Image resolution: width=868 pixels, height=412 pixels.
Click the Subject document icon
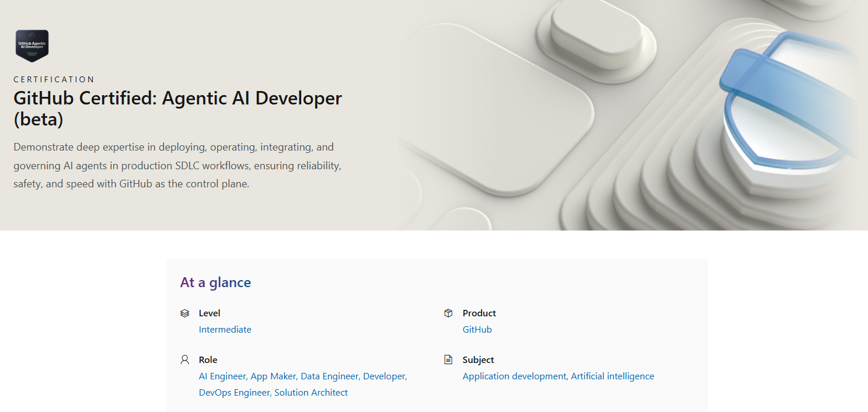(448, 360)
